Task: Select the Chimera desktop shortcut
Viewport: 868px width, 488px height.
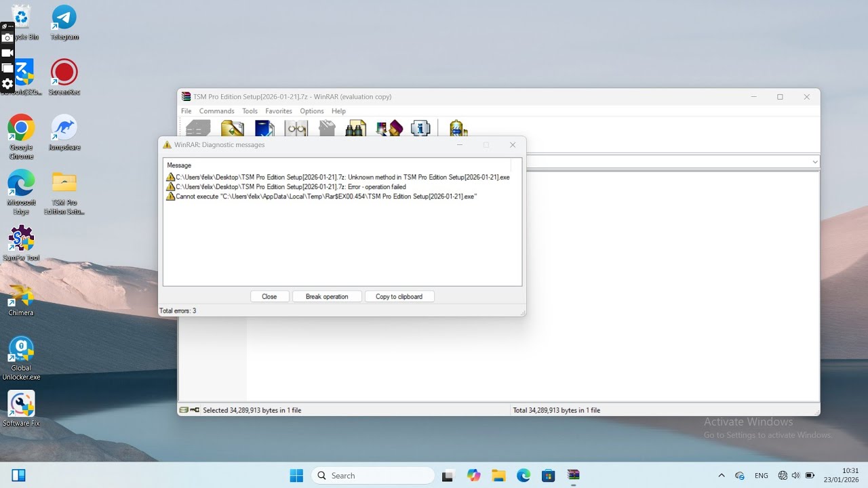Action: 21,299
